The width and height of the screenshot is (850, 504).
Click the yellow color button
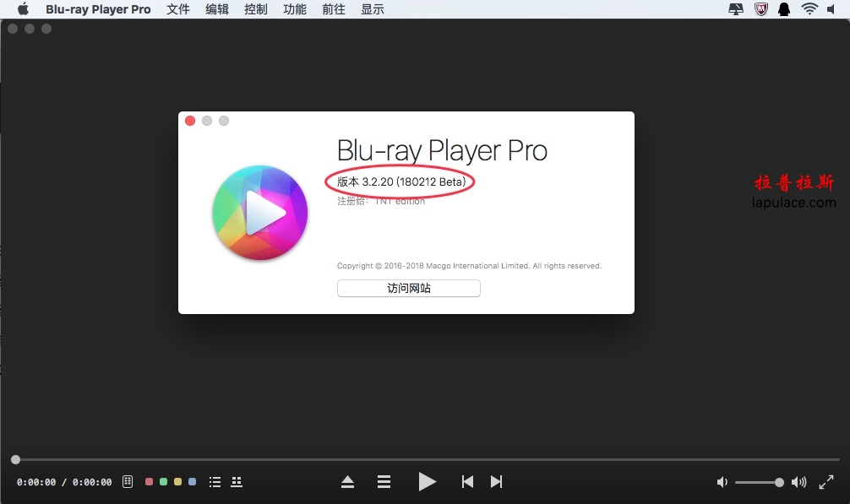(177, 482)
